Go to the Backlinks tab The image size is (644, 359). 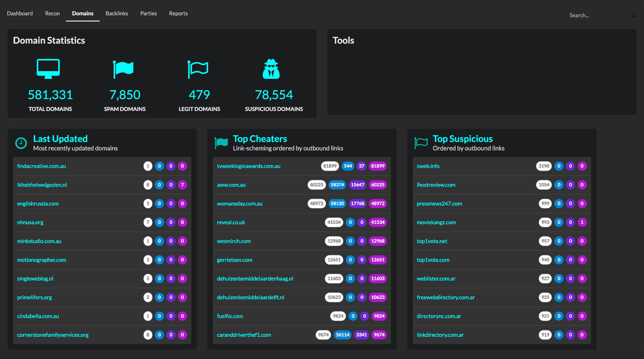(117, 14)
